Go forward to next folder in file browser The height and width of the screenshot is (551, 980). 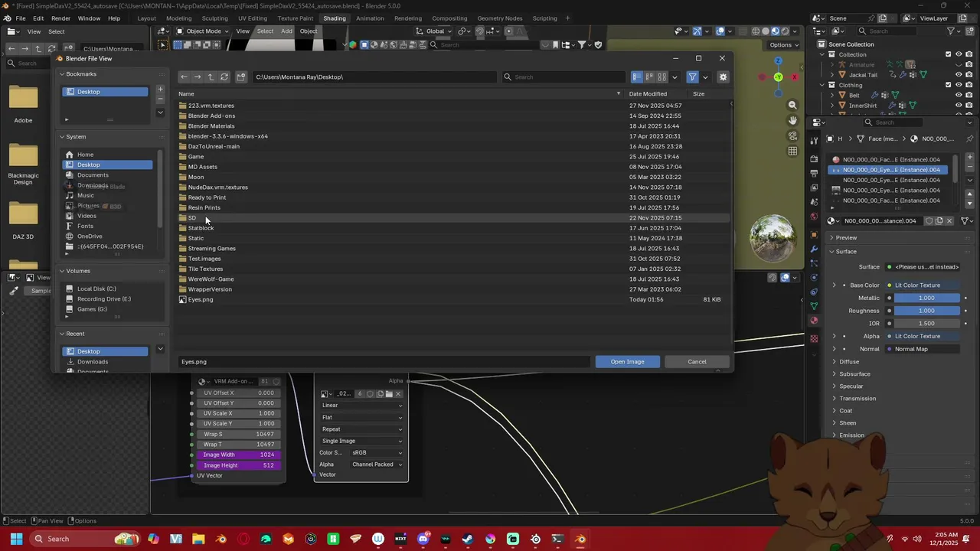[198, 77]
